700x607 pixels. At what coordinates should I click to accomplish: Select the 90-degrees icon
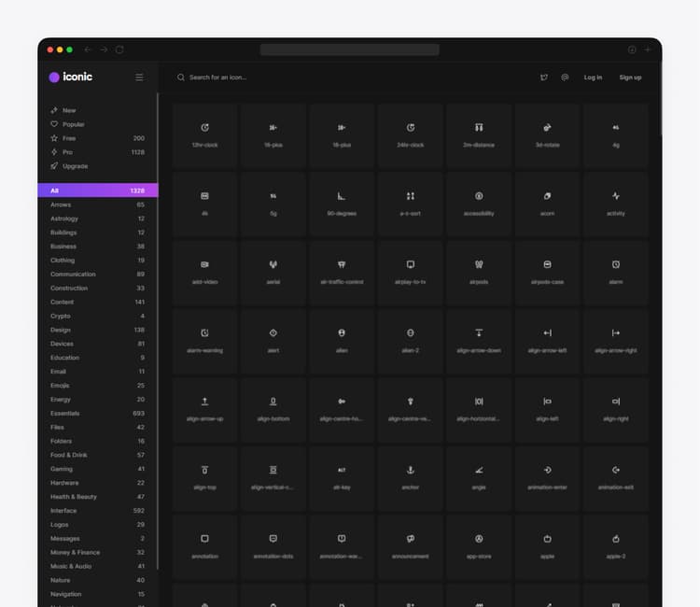tap(342, 205)
